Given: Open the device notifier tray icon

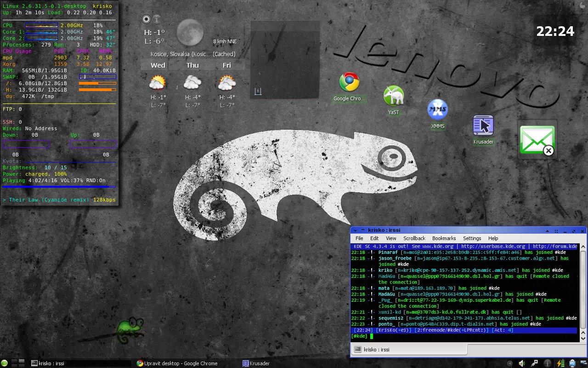Looking at the screenshot, I should [571, 363].
